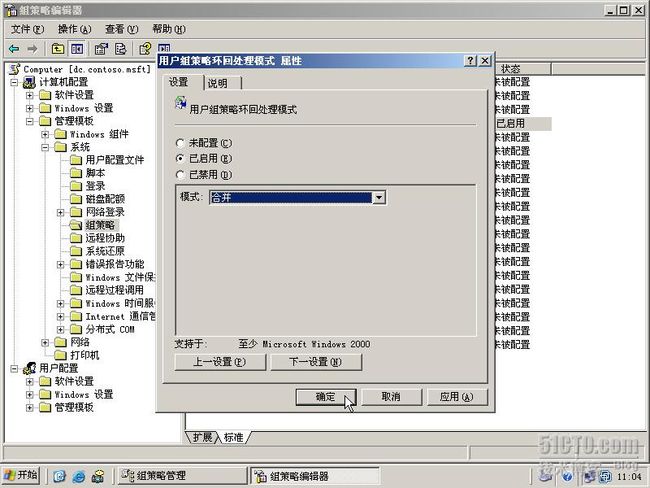Collapse the 计算机配置 tree node
650x488 pixels.
click(x=14, y=82)
